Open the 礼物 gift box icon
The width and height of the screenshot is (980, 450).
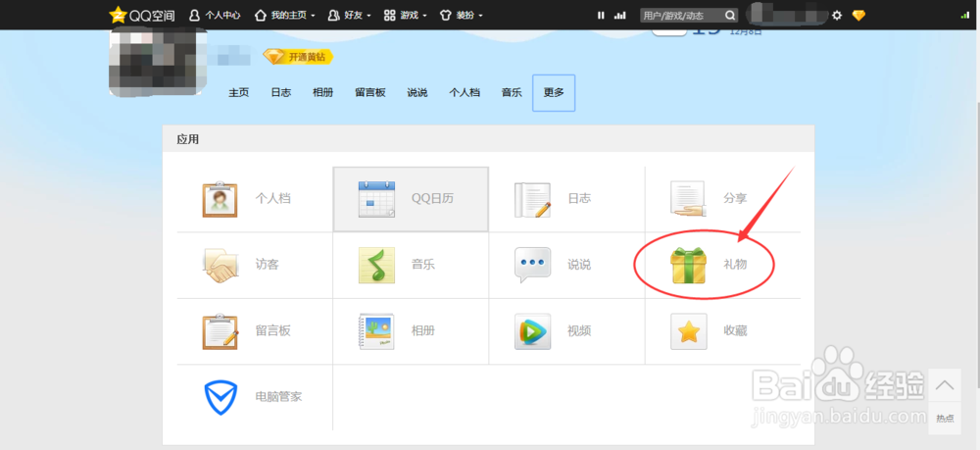(x=688, y=266)
